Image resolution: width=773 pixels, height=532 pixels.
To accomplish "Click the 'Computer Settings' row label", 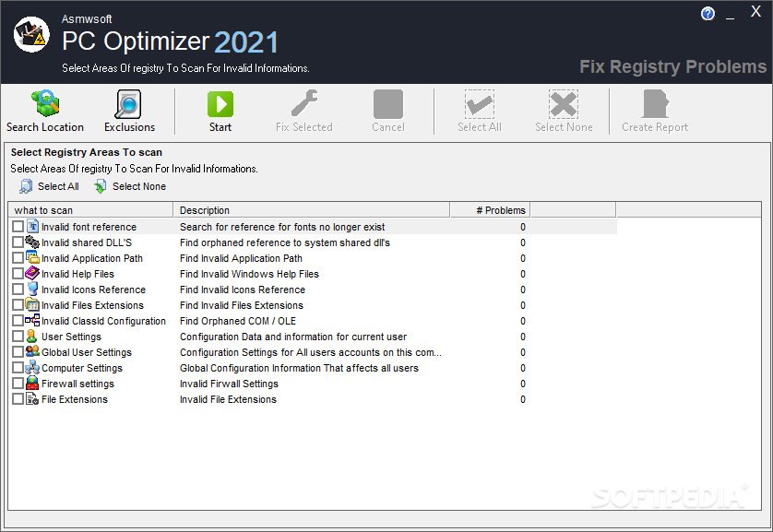I will point(82,368).
